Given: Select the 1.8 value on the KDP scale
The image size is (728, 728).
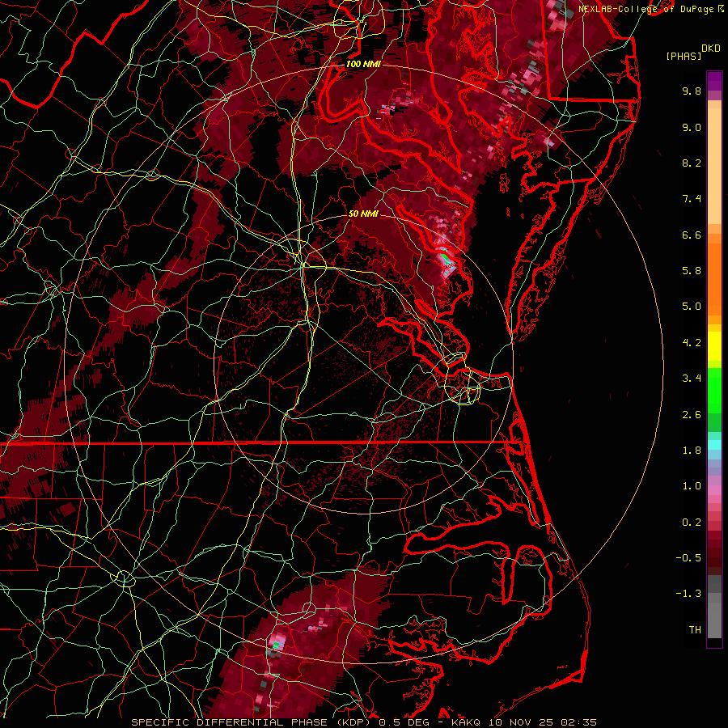Looking at the screenshot, I should click(692, 451).
